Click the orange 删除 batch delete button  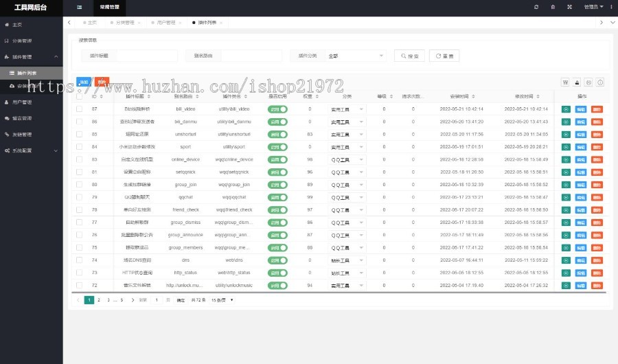(102, 82)
